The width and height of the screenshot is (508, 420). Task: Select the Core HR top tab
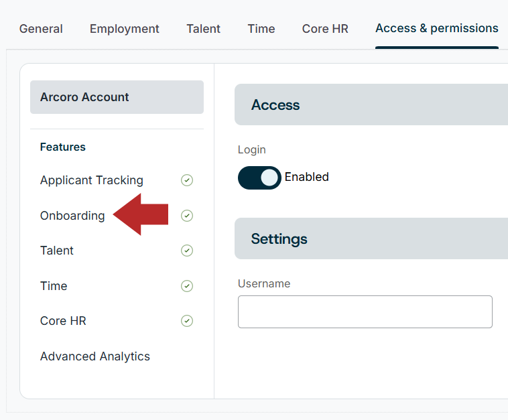(x=325, y=29)
